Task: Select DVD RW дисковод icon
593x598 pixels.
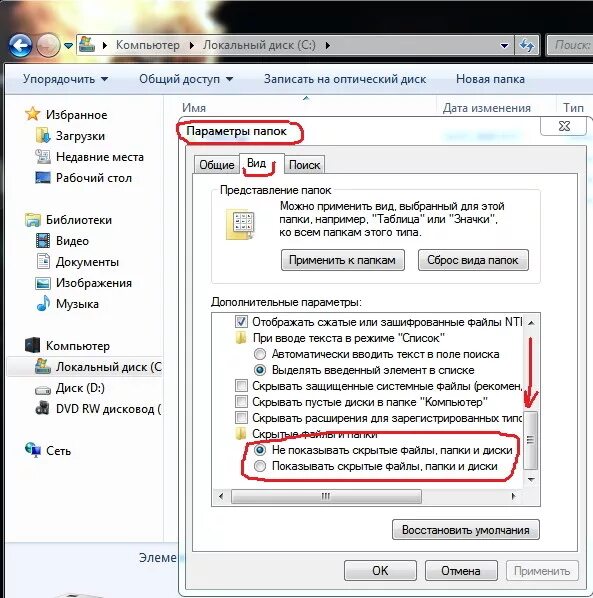Action: point(42,408)
